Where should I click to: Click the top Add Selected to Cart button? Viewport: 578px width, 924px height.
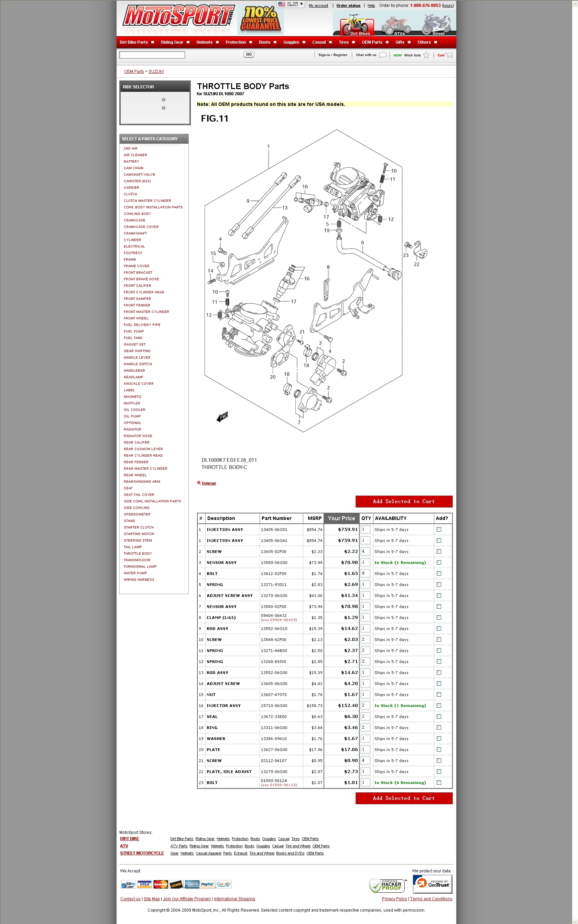tap(404, 502)
